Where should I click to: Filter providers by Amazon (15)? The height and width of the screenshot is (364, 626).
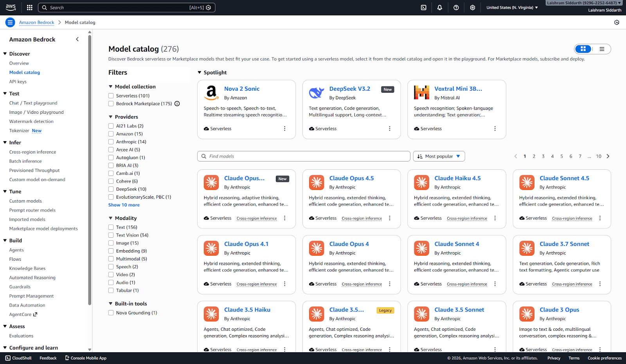point(111,134)
